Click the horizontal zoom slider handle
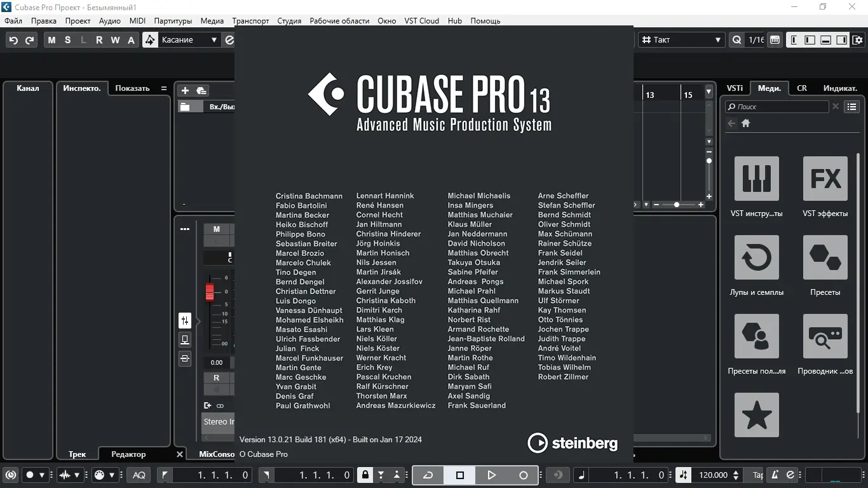Image resolution: width=868 pixels, height=488 pixels. [677, 205]
